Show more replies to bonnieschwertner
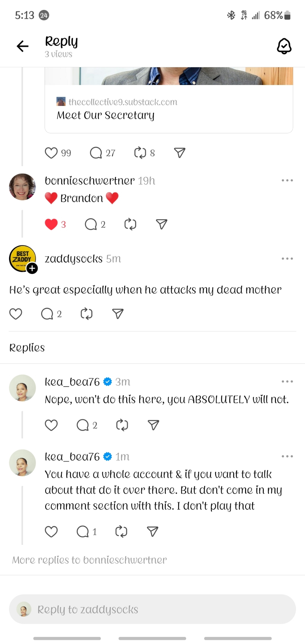This screenshot has height=644, width=305. coord(90,560)
